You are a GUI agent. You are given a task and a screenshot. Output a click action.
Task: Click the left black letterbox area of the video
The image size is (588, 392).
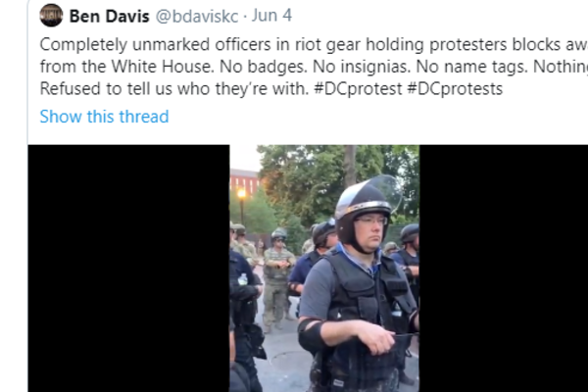click(128, 269)
